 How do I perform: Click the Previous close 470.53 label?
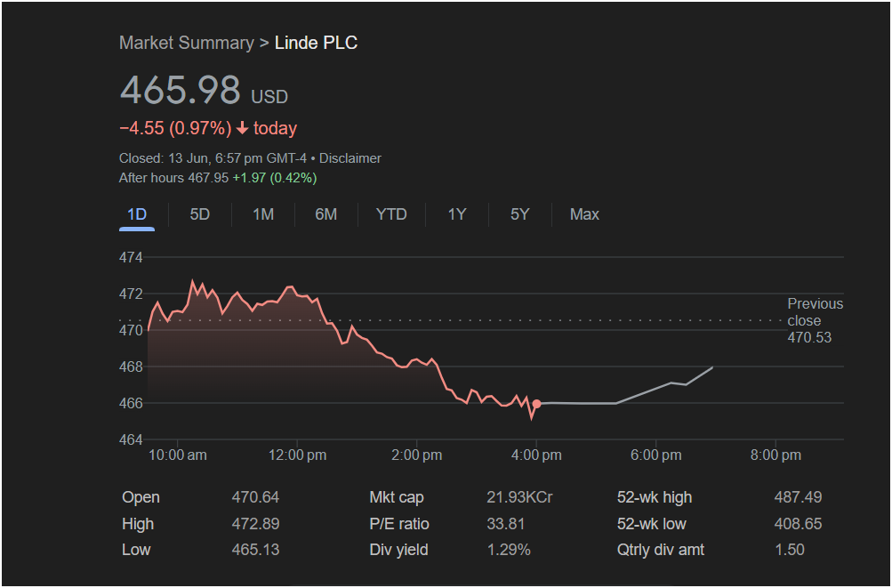click(815, 320)
